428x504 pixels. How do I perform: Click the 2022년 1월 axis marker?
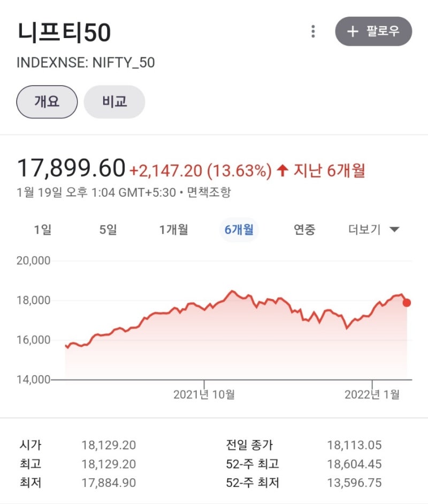tap(372, 394)
